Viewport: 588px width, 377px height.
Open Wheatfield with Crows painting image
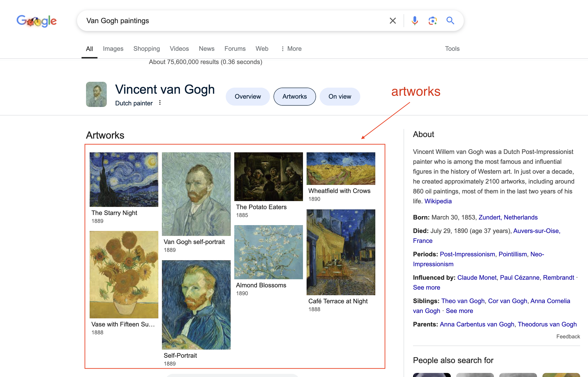coord(341,169)
